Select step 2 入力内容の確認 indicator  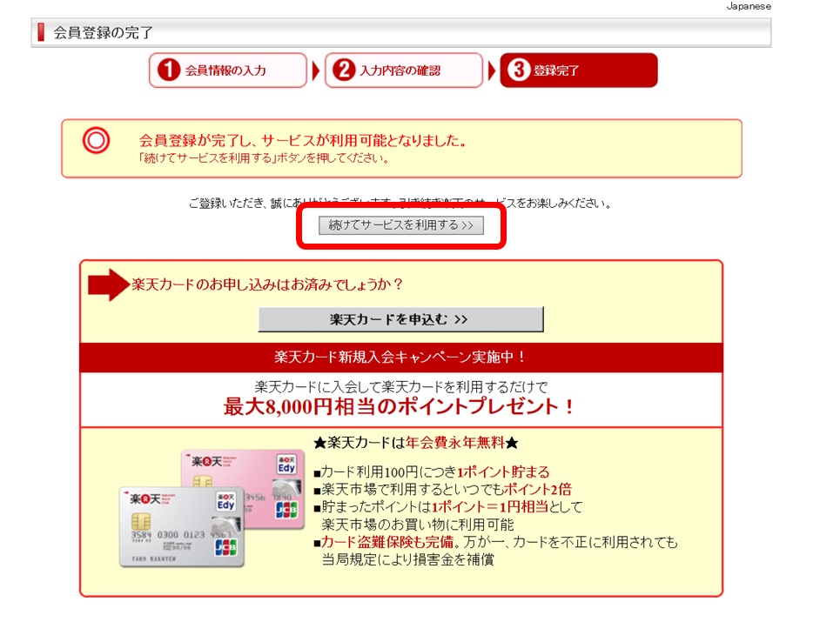402,70
